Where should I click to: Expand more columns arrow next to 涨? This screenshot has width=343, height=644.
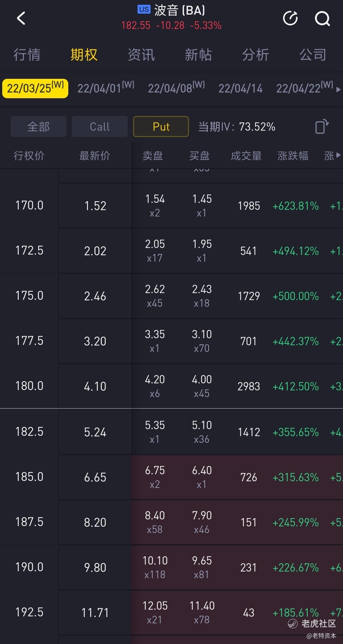pyautogui.click(x=338, y=155)
